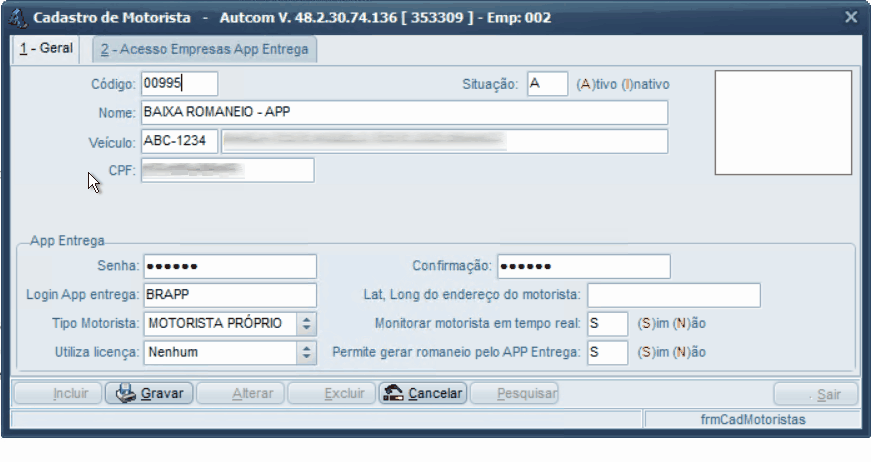Click the undo icon on Cancelar button
871x462 pixels.
(393, 393)
